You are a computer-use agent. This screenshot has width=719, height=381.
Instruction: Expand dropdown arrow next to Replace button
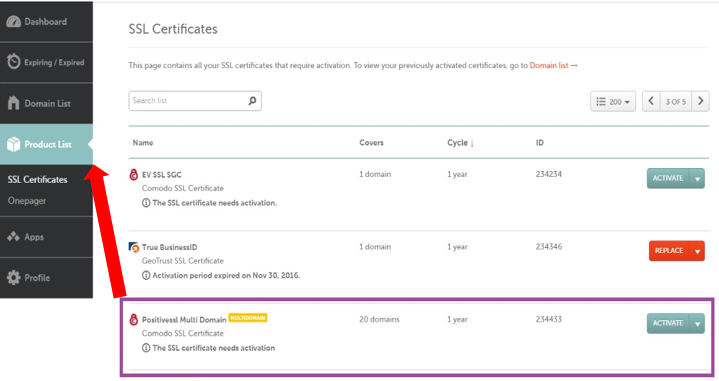point(697,251)
